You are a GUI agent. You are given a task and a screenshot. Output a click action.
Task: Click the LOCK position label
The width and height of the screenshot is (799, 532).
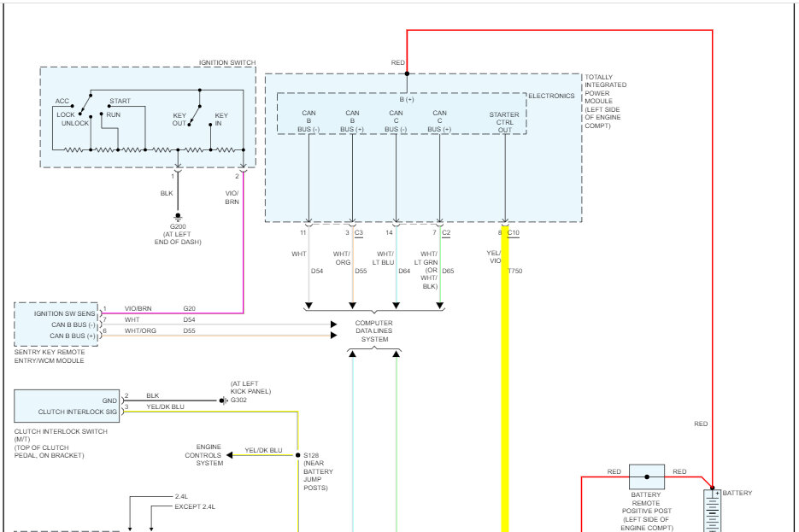coord(66,114)
